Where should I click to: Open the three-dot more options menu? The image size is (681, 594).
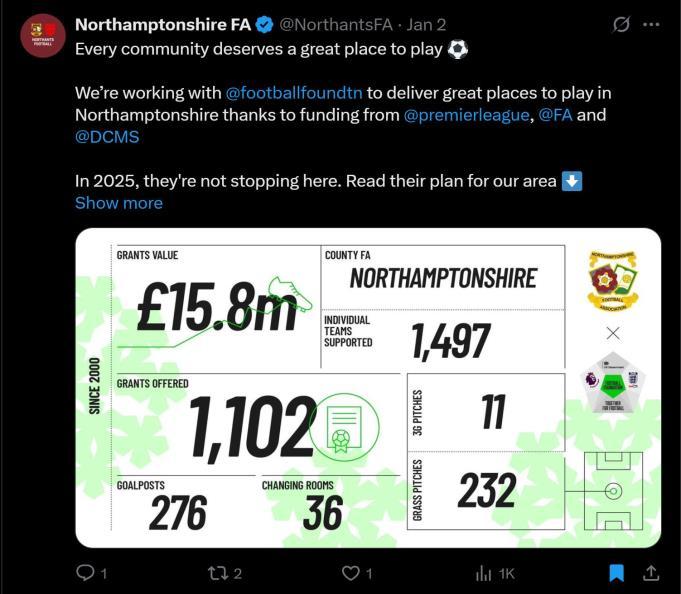pyautogui.click(x=653, y=24)
